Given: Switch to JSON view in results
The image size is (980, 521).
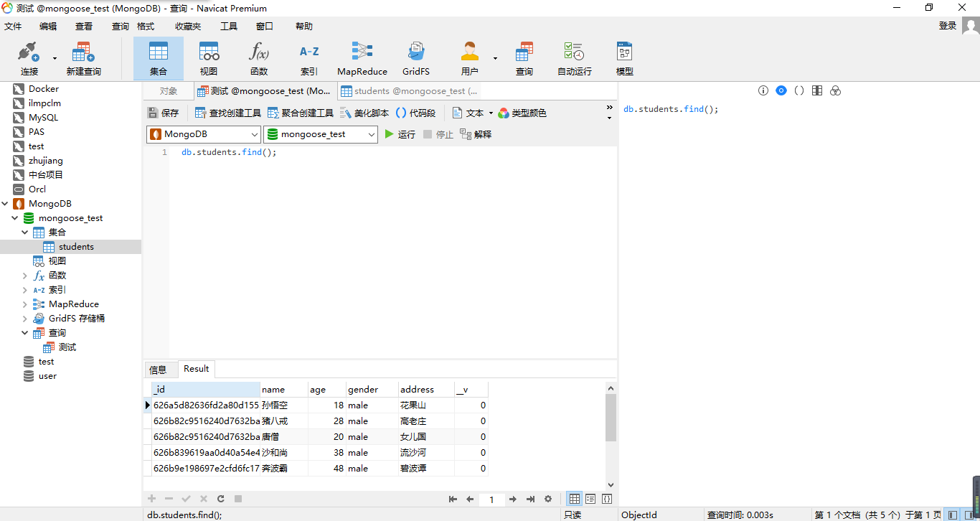Looking at the screenshot, I should point(607,499).
